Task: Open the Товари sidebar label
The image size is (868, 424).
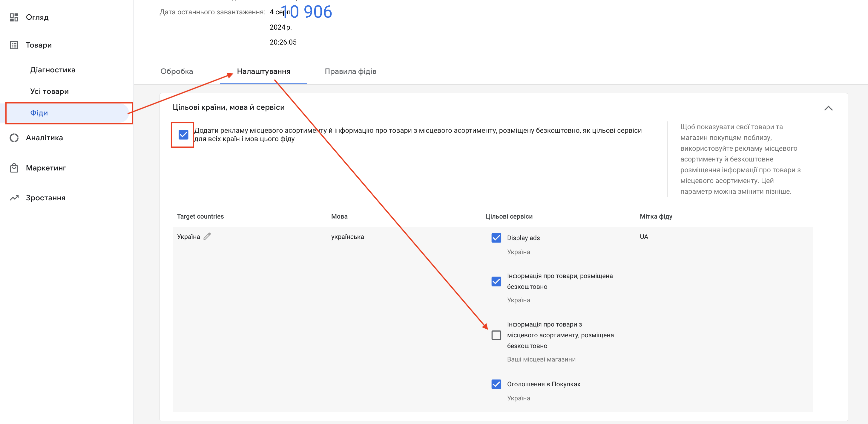Action: [39, 45]
